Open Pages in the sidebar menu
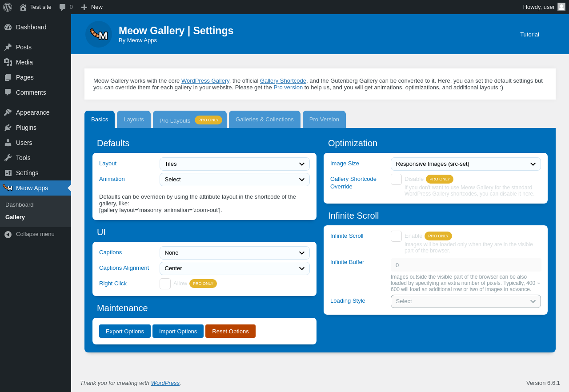Viewport: 569px width, 392px height. tap(36, 77)
